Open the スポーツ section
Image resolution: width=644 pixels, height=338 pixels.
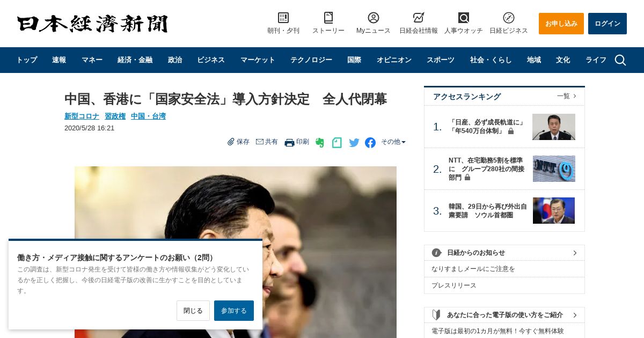click(x=441, y=60)
